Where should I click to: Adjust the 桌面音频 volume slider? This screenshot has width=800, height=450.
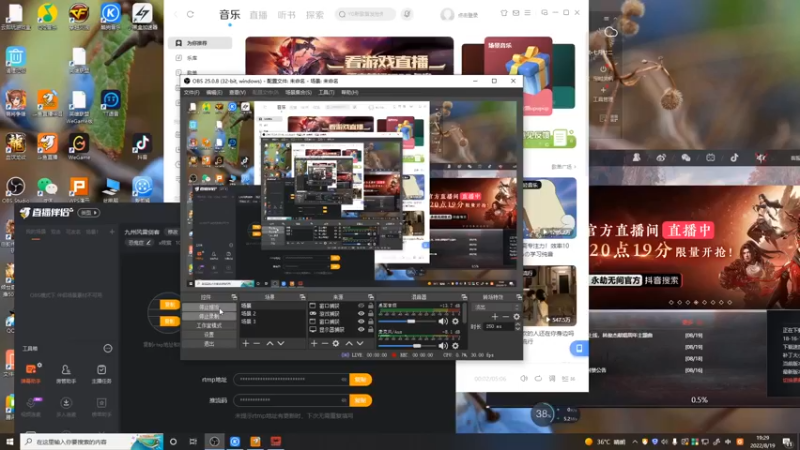[407, 321]
